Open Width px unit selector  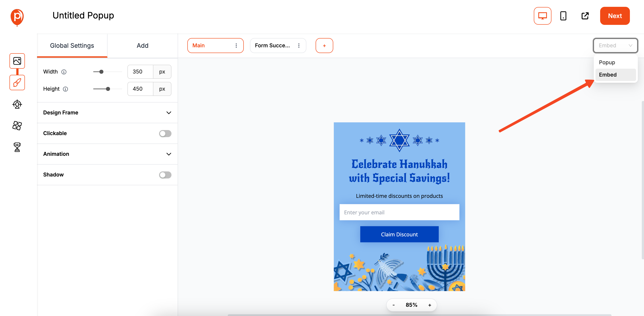coord(162,72)
